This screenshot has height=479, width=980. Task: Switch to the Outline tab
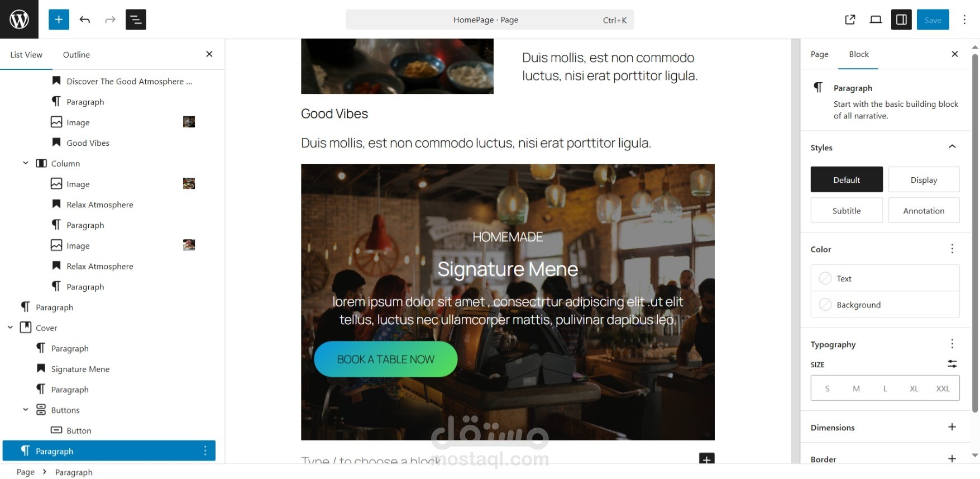[77, 55]
